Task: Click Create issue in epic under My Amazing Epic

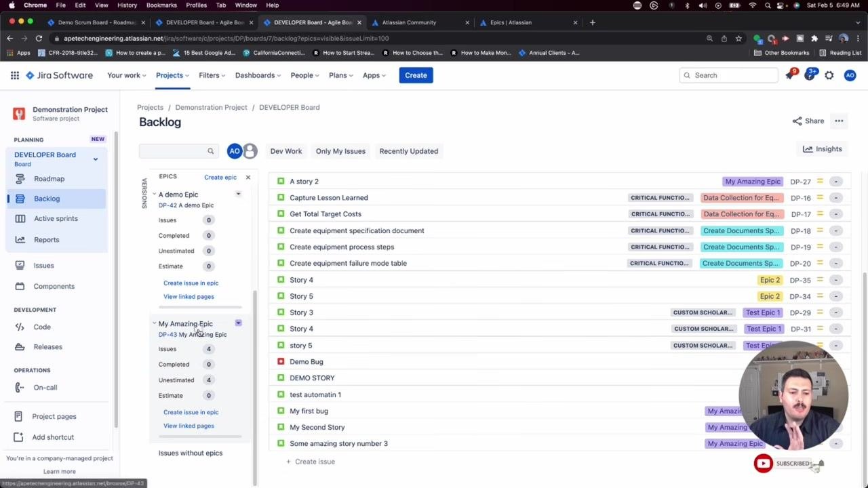Action: tap(191, 412)
